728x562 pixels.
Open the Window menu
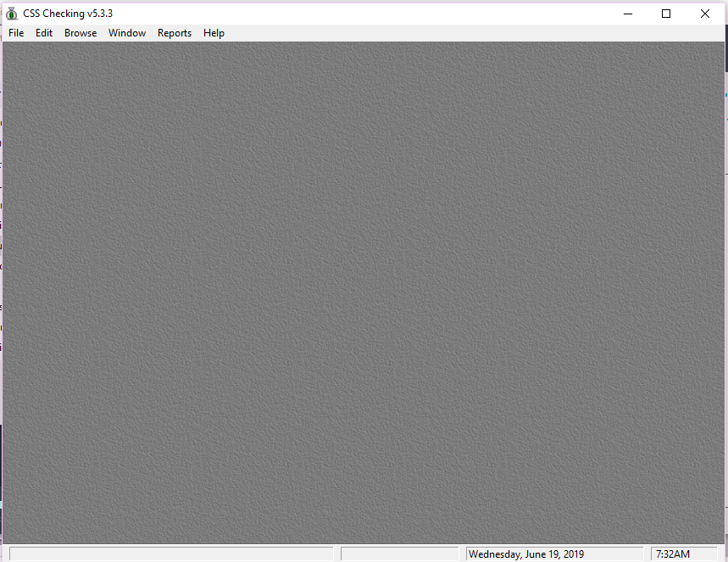pyautogui.click(x=127, y=33)
